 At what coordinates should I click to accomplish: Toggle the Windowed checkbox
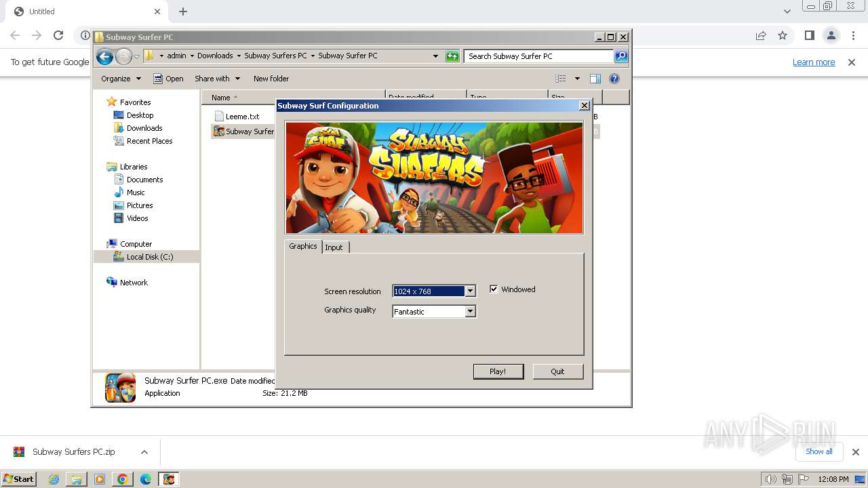494,289
